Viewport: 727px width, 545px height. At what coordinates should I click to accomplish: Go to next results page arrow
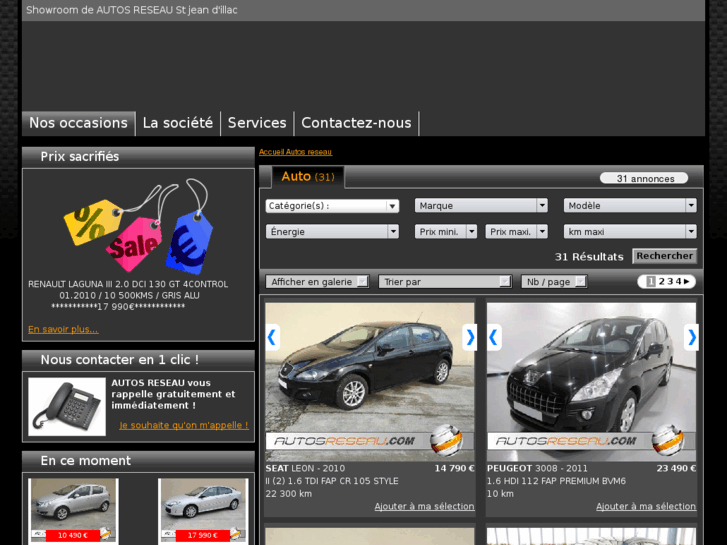point(687,282)
